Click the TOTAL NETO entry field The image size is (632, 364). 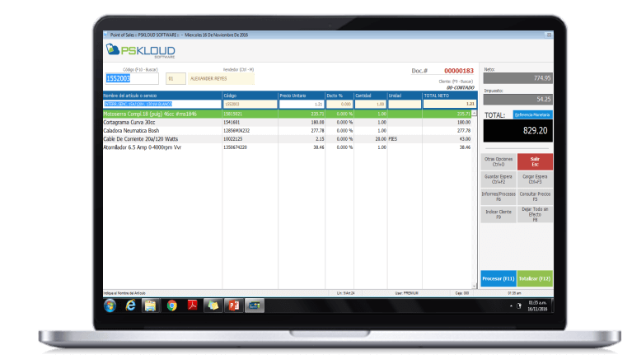(449, 104)
